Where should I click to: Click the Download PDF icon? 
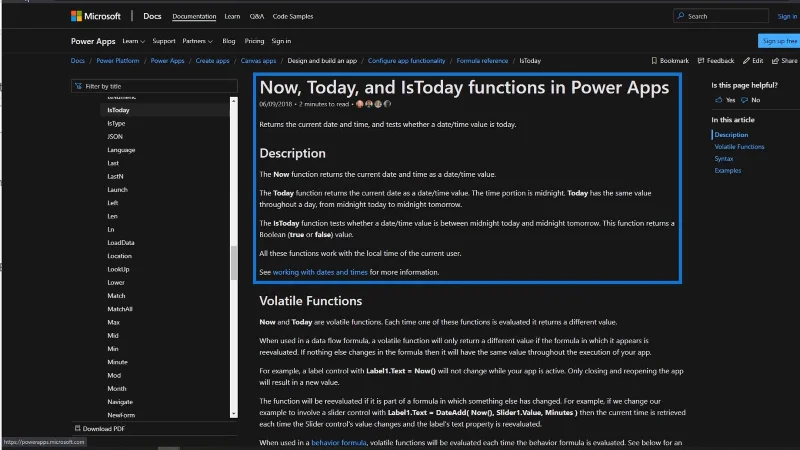coord(78,428)
